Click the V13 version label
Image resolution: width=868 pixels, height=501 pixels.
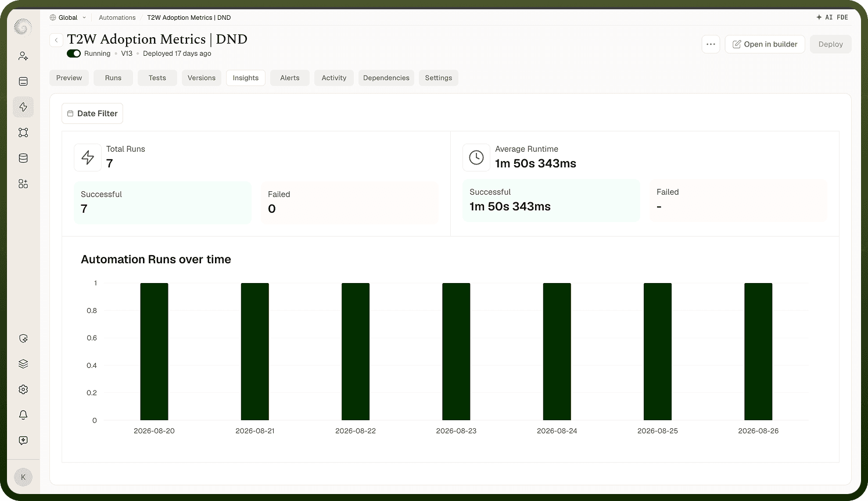point(127,53)
